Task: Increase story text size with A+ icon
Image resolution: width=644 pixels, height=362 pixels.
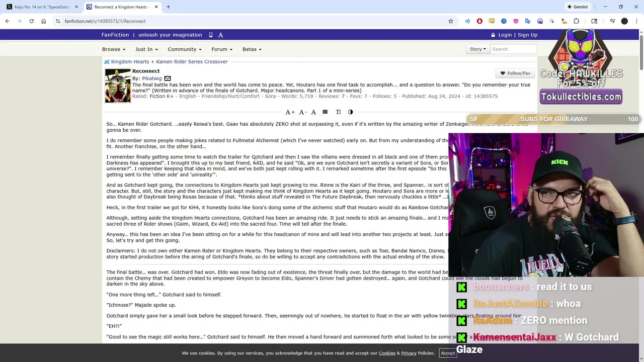Action: pyautogui.click(x=290, y=112)
